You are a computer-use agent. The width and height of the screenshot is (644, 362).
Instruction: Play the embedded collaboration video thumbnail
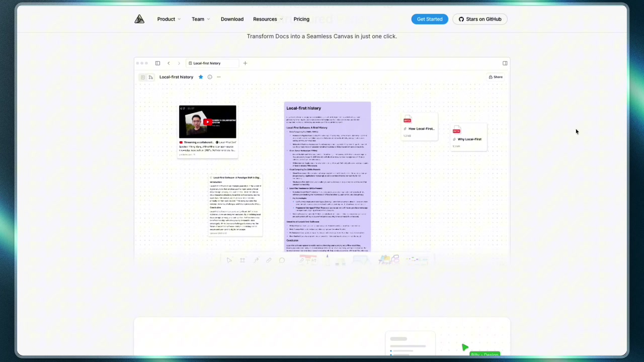[207, 121]
